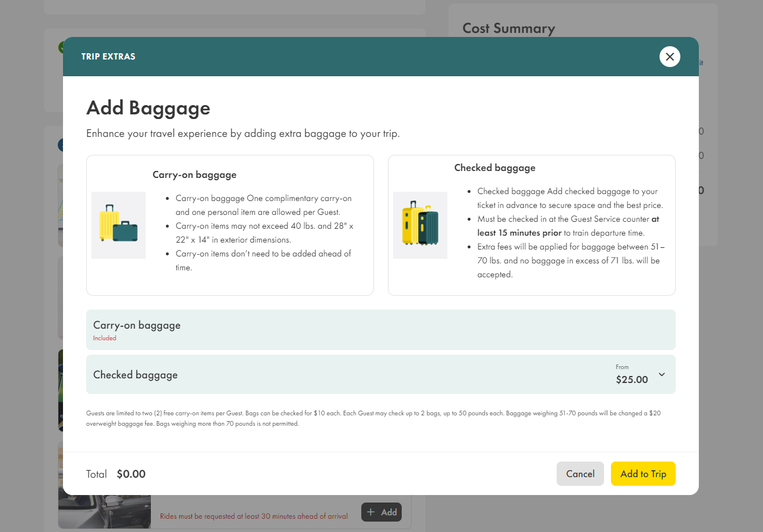
Task: Click the Total $0.00 amount
Action: pos(131,474)
